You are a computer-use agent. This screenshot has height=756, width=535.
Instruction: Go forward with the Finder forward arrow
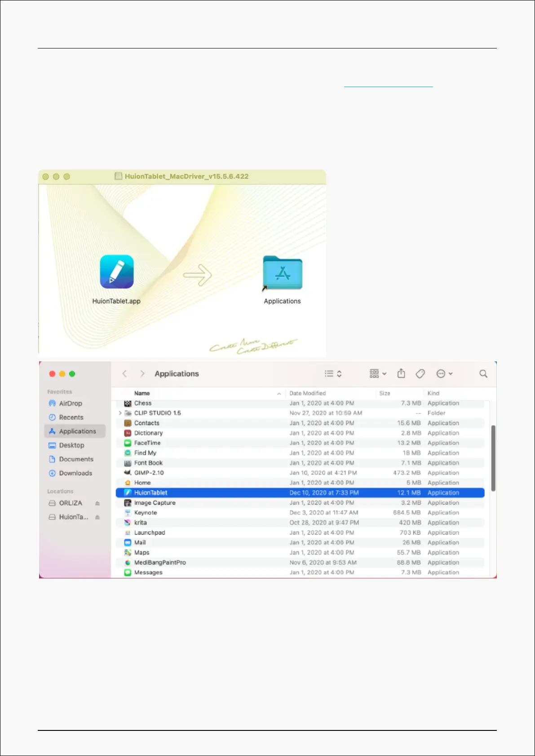(142, 374)
